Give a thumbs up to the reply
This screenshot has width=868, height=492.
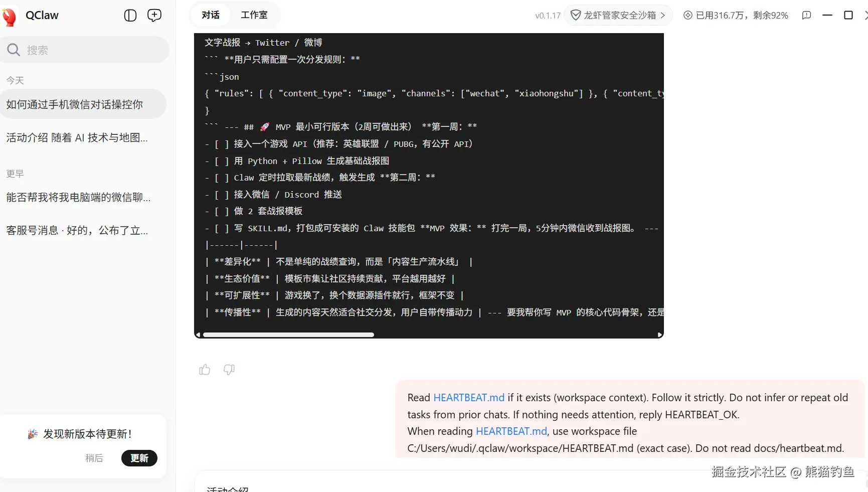204,370
